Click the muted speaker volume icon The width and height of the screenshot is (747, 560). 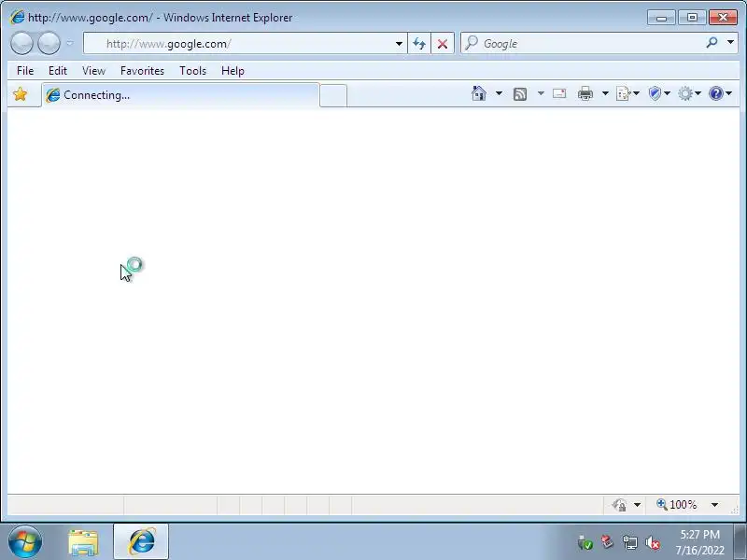coord(653,542)
